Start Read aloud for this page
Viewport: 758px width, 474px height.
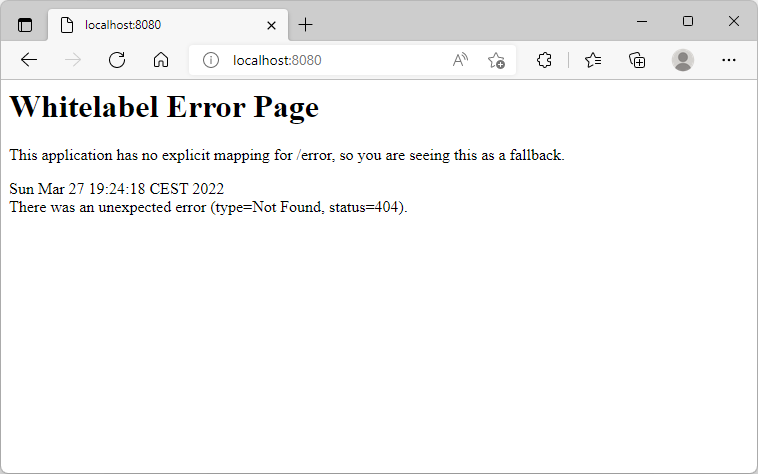(460, 60)
